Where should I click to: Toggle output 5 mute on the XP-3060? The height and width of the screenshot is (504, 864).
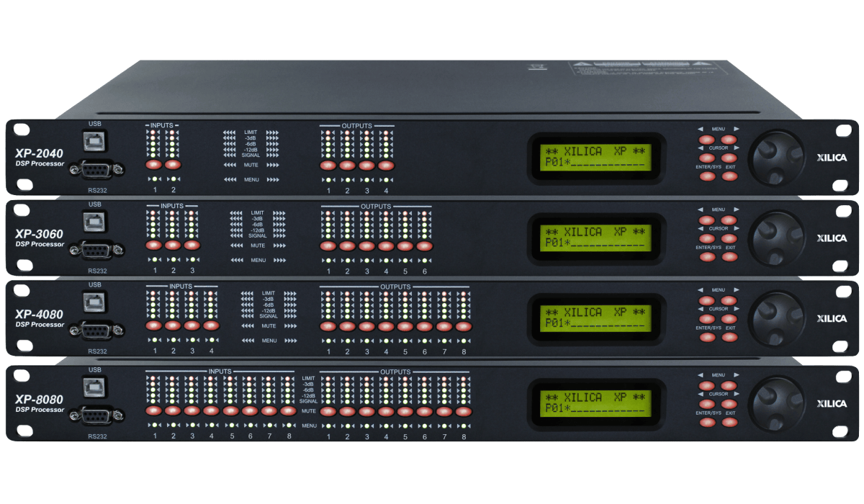click(x=405, y=246)
